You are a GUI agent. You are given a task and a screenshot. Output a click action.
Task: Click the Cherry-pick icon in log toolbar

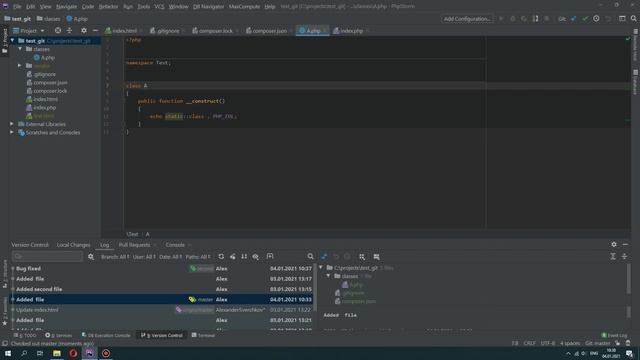[233, 256]
